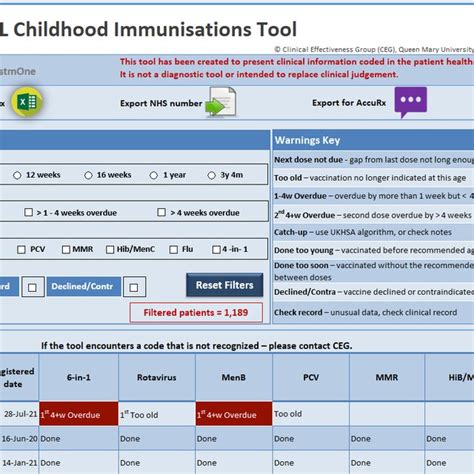Click the Export NHS number label
The height and width of the screenshot is (474, 474).
tap(161, 103)
